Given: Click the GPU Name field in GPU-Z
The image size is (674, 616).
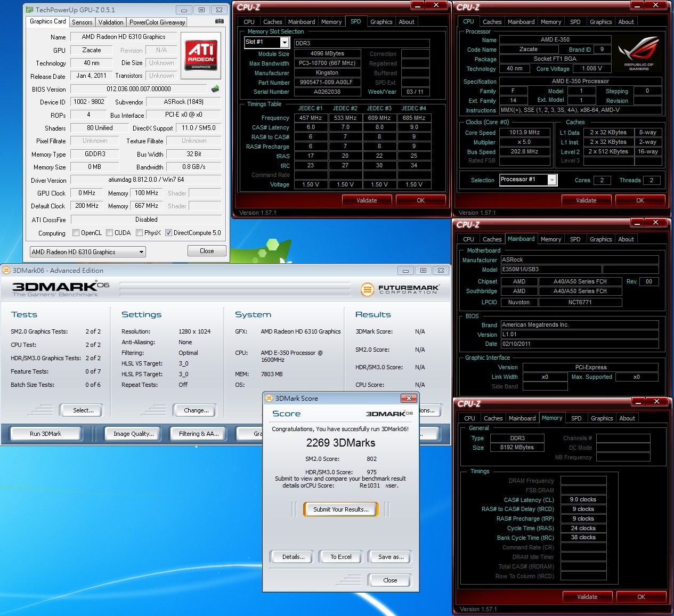Looking at the screenshot, I should (x=124, y=37).
